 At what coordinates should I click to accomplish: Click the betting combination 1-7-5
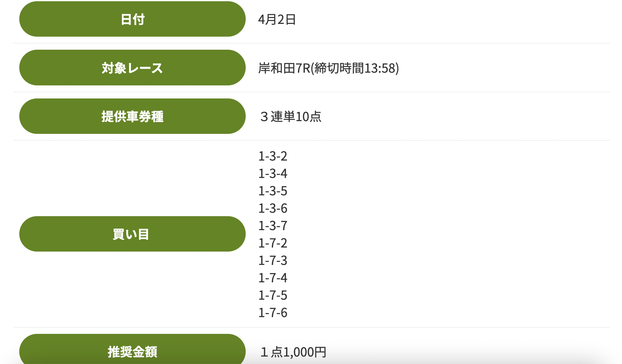[x=273, y=295]
